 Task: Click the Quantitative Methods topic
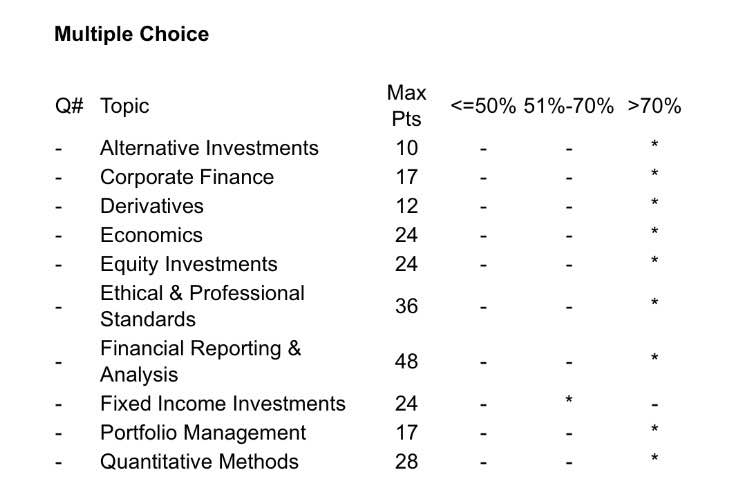tap(199, 462)
